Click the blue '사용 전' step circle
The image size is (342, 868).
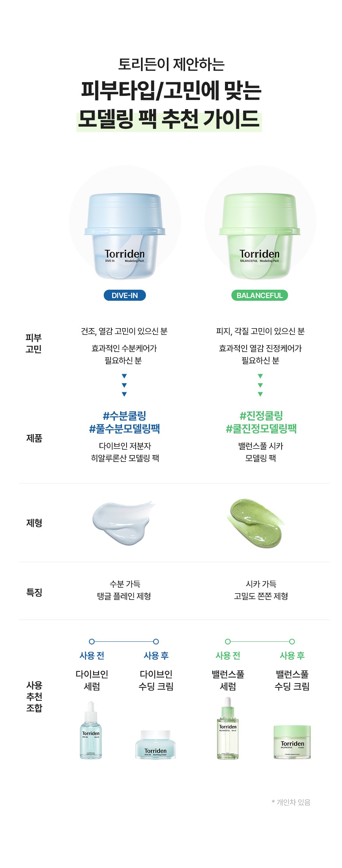92,641
